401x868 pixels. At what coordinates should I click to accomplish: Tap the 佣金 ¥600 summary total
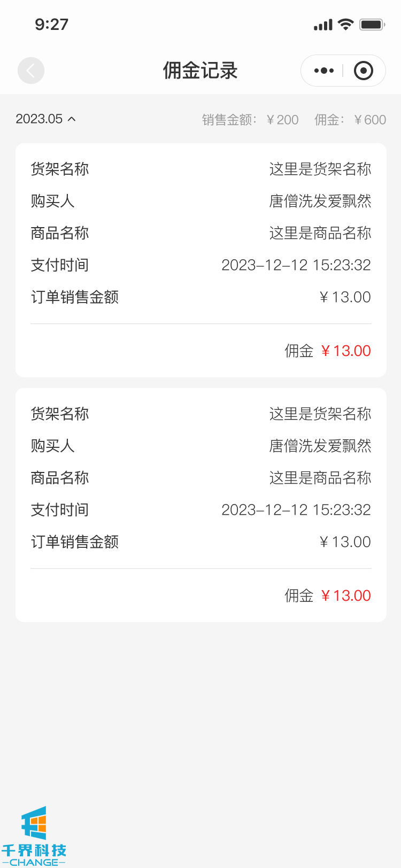pyautogui.click(x=350, y=120)
